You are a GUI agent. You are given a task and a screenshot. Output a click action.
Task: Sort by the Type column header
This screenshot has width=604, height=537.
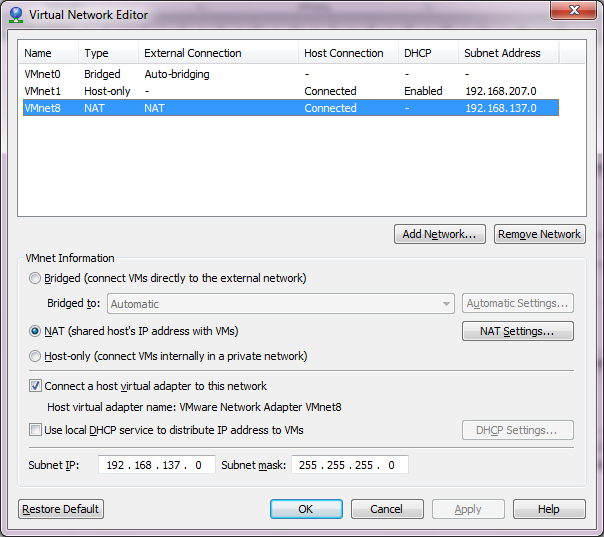tap(109, 53)
